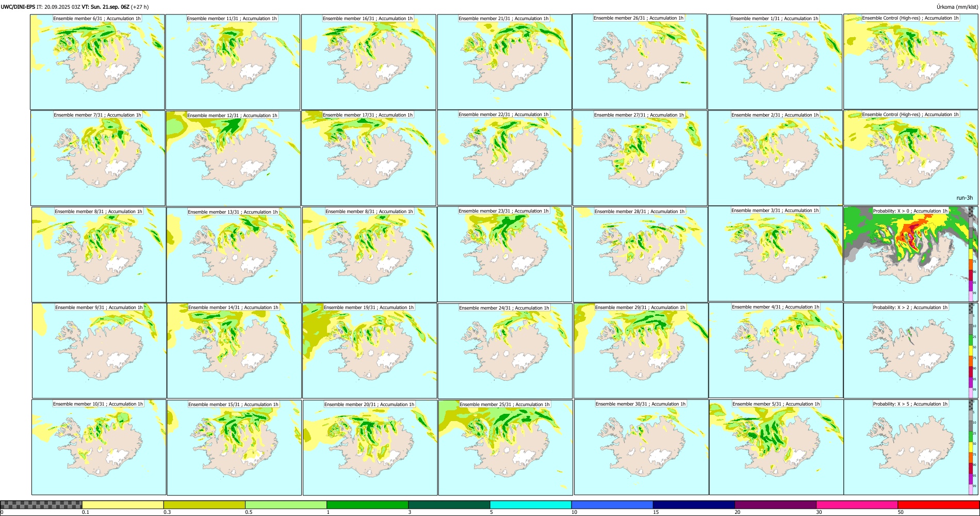Image resolution: width=980 pixels, height=516 pixels.
Task: Open the Ensemble member 15/31 map
Action: (234, 447)
